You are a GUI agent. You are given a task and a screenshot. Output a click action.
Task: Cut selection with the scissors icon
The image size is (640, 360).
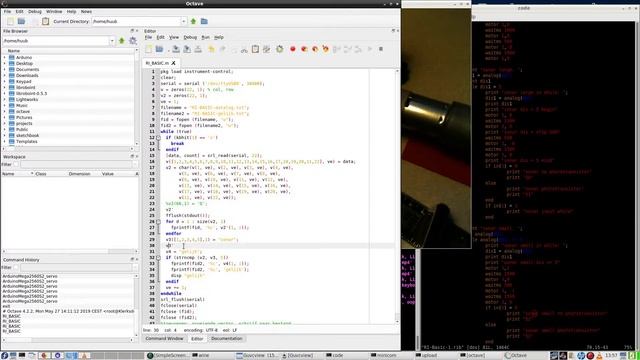[x=244, y=49]
